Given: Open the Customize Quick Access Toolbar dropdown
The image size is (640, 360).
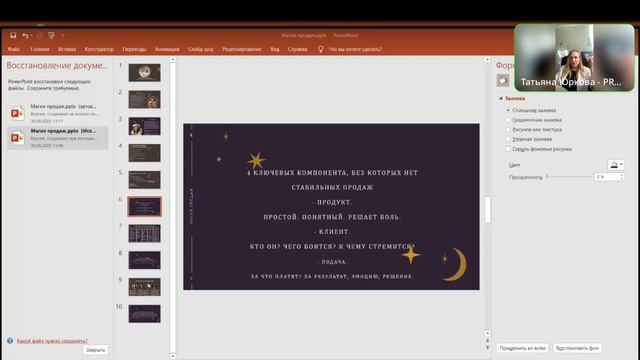Looking at the screenshot, I should click(63, 36).
